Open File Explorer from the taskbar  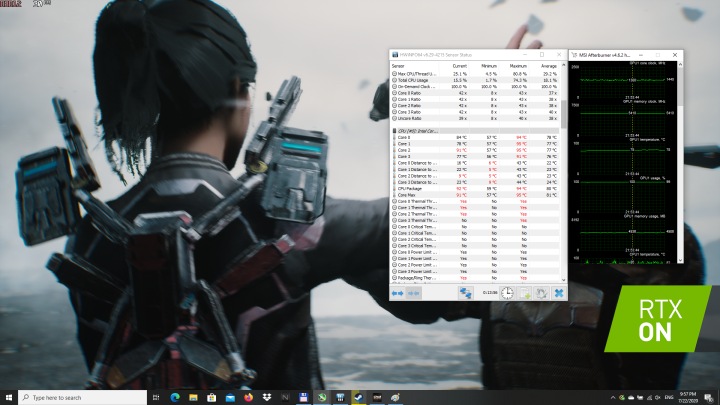193,397
